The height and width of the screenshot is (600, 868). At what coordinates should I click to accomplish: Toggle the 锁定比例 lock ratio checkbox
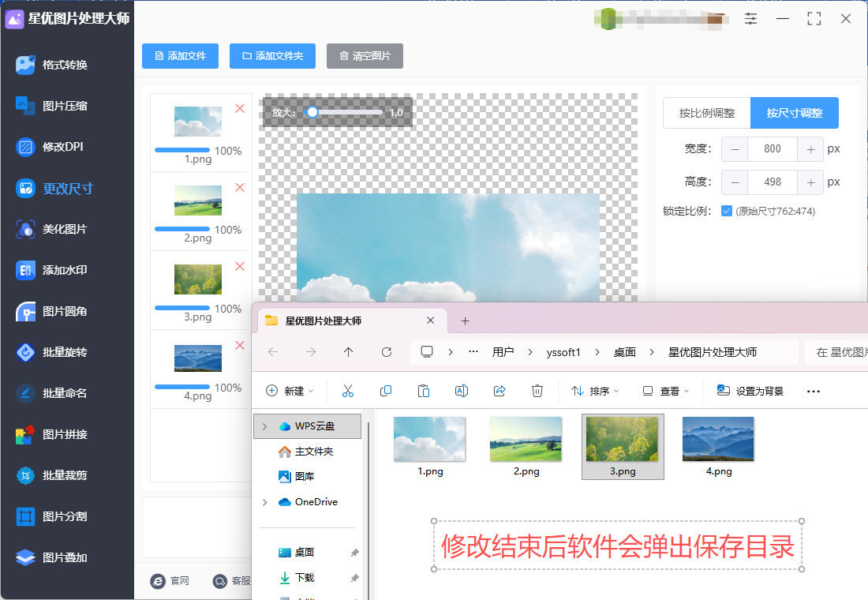(727, 211)
